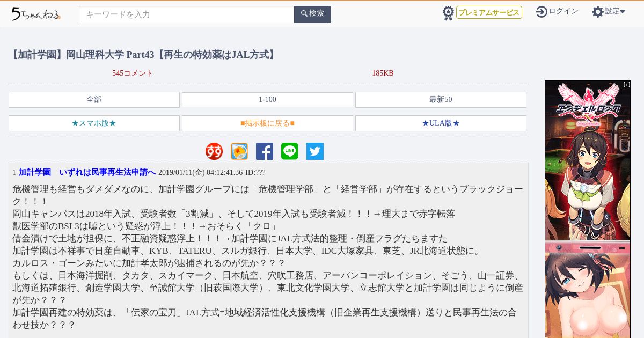The width and height of the screenshot is (644, 338).
Task: Select the 1-100 posts tab
Action: (267, 100)
